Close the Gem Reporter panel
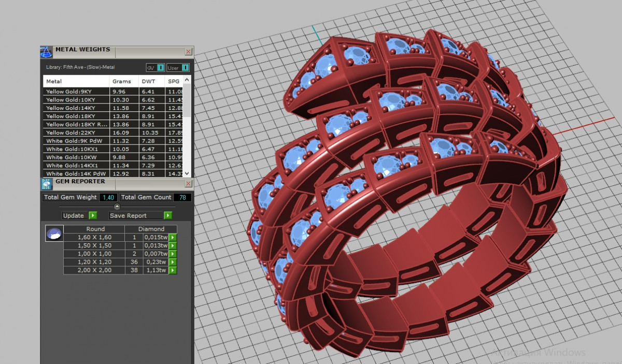The height and width of the screenshot is (364, 622). coord(188,183)
